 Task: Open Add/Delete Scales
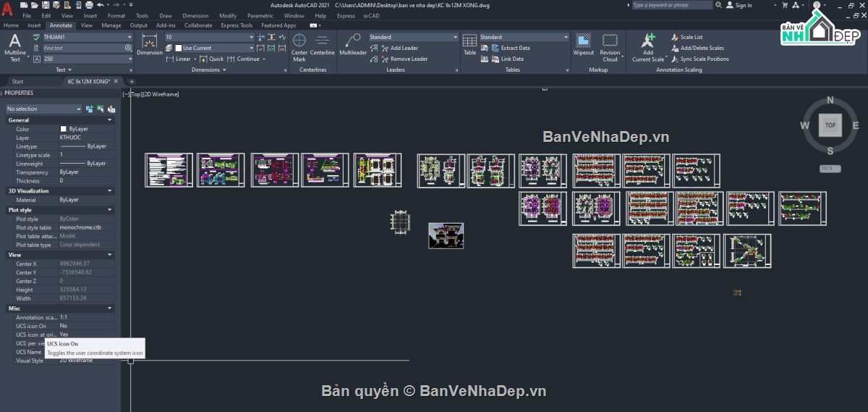click(x=697, y=48)
